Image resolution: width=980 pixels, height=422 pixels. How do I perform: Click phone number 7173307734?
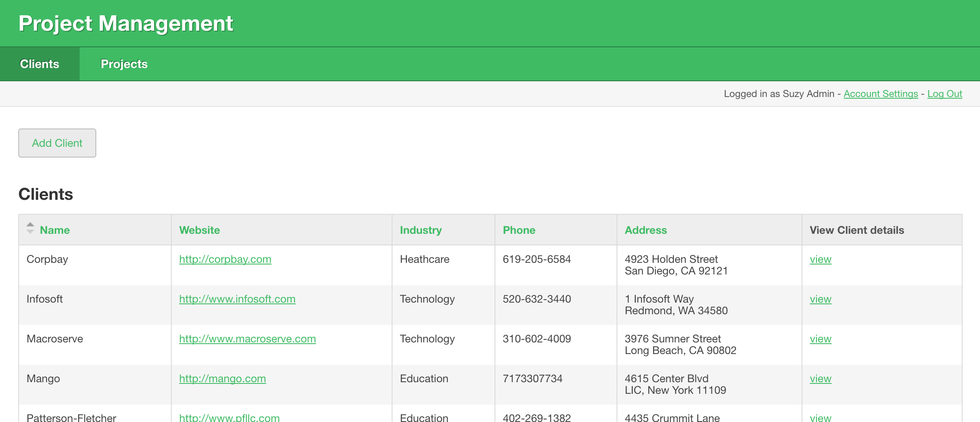pyautogui.click(x=533, y=378)
